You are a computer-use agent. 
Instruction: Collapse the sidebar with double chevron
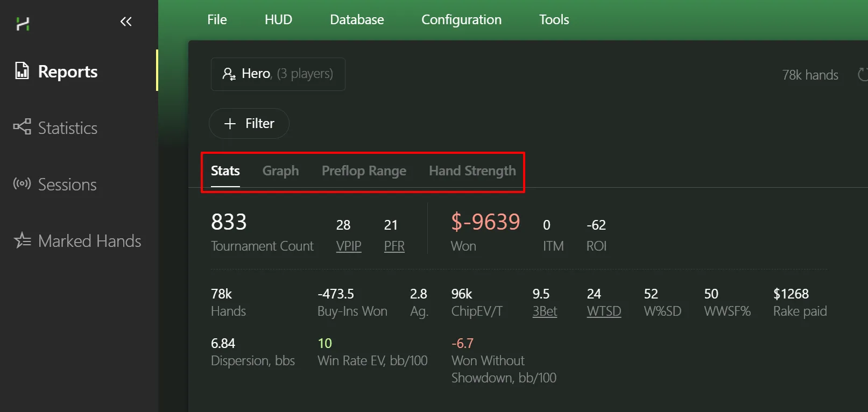(x=126, y=22)
